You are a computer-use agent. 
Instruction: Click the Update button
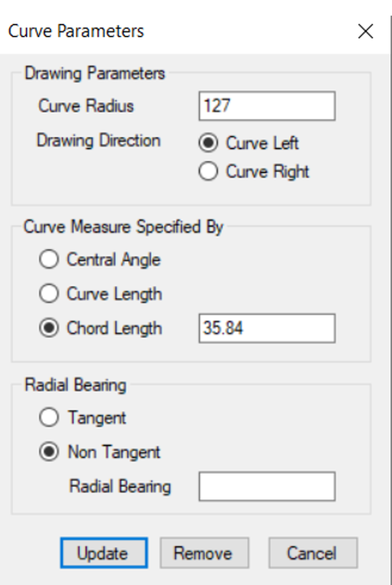pyautogui.click(x=103, y=551)
